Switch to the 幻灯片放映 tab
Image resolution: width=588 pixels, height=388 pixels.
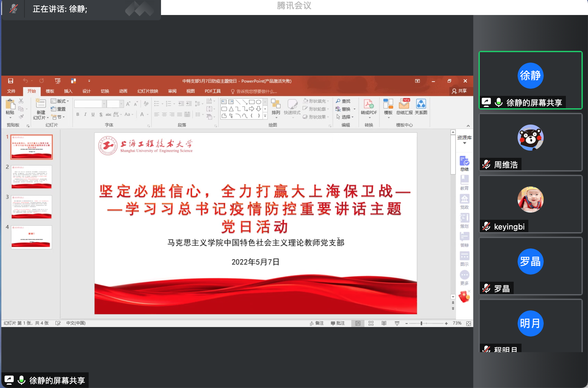coord(148,91)
